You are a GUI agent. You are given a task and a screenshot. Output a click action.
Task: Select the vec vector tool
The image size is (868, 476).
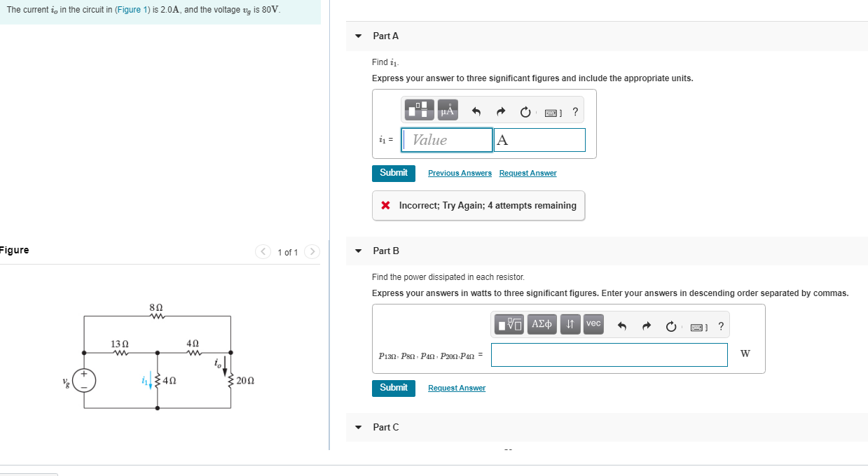[x=593, y=324]
